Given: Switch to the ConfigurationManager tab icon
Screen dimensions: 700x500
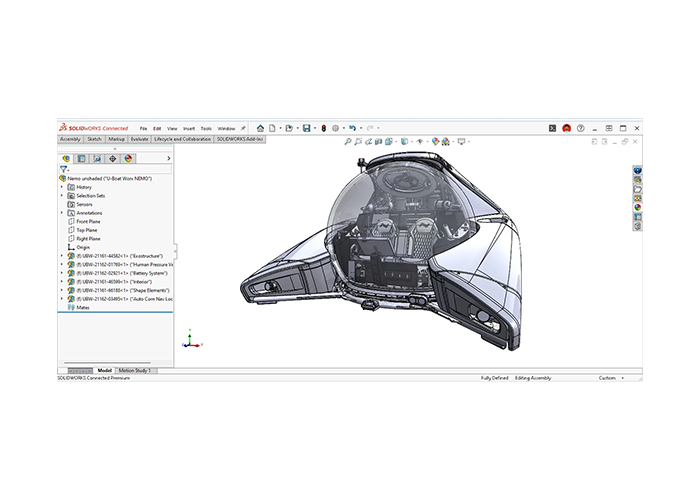Looking at the screenshot, I should 97,158.
